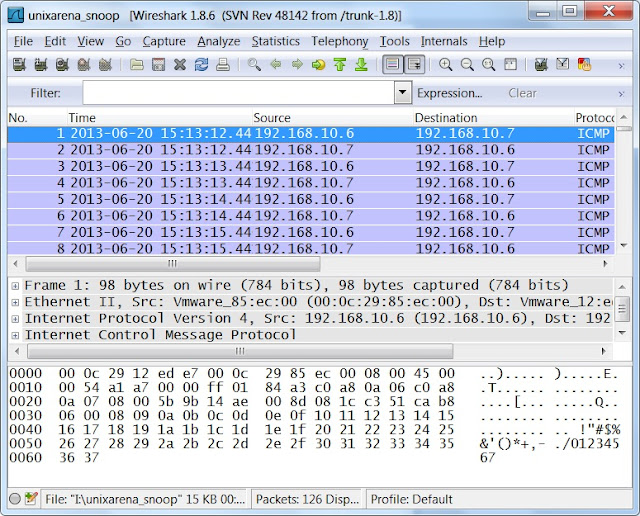Open the Statistics menu
Screen dimensions: 640x516
coord(276,41)
